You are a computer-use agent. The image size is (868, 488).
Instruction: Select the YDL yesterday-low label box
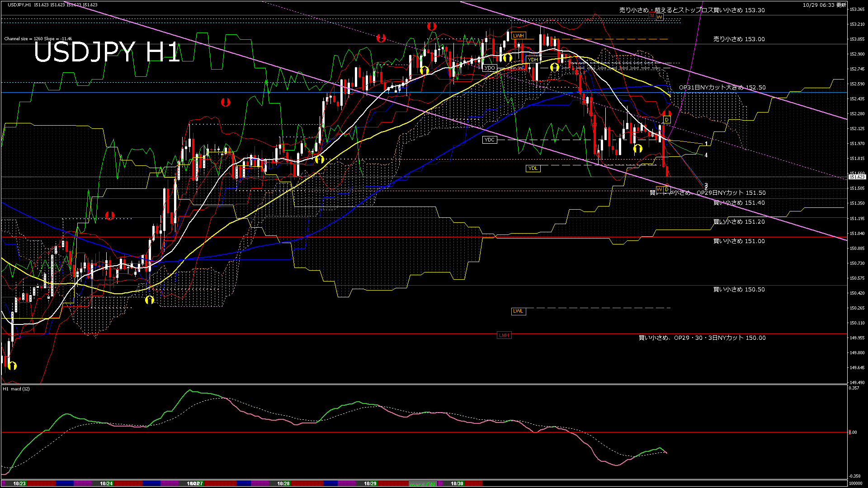pos(533,168)
